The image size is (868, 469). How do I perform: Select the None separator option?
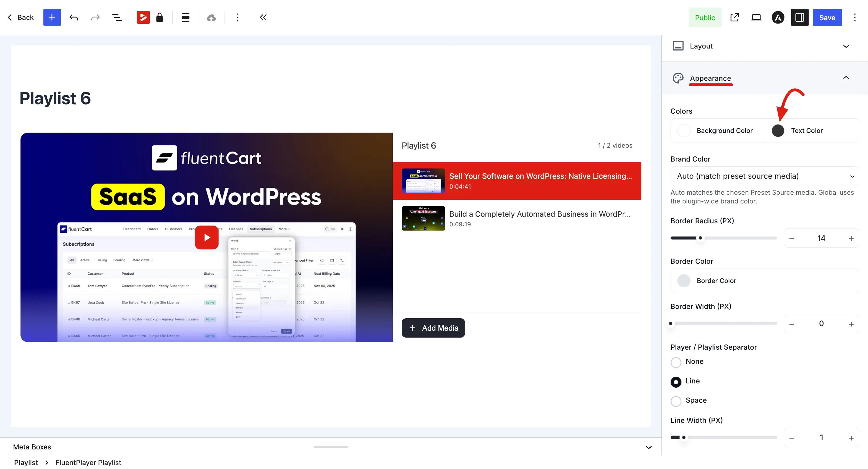676,363
